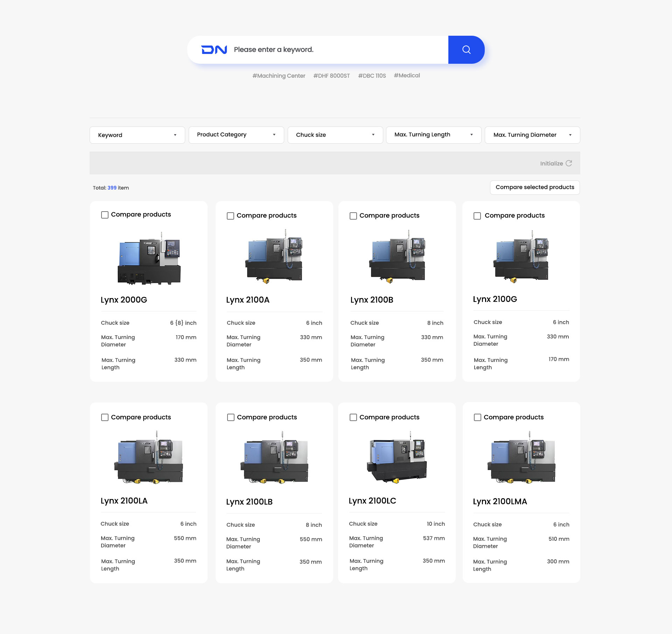The width and height of the screenshot is (672, 634).
Task: Open the Lynx 2100A product title
Action: point(248,300)
